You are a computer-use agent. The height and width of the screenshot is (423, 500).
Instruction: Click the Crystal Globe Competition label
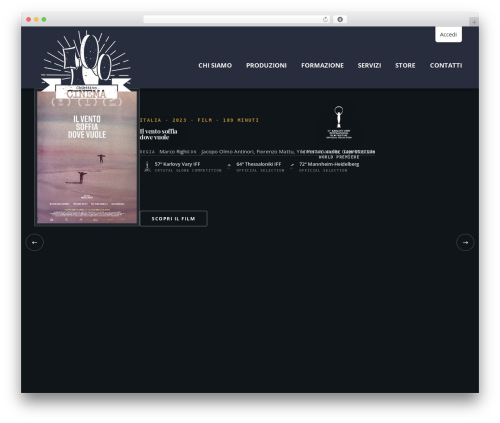tap(188, 170)
